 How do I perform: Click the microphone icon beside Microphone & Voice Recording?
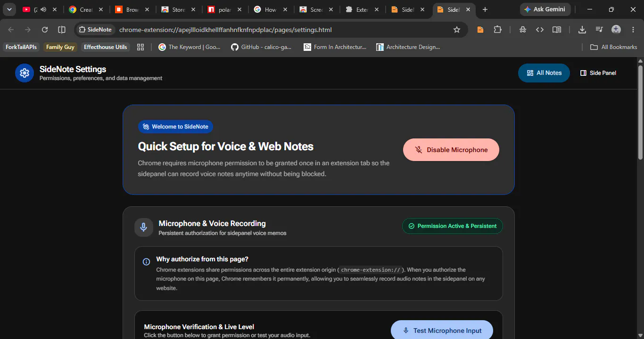144,227
